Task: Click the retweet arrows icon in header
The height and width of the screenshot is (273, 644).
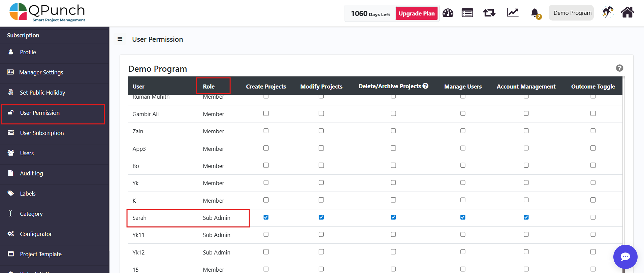Action: [489, 13]
